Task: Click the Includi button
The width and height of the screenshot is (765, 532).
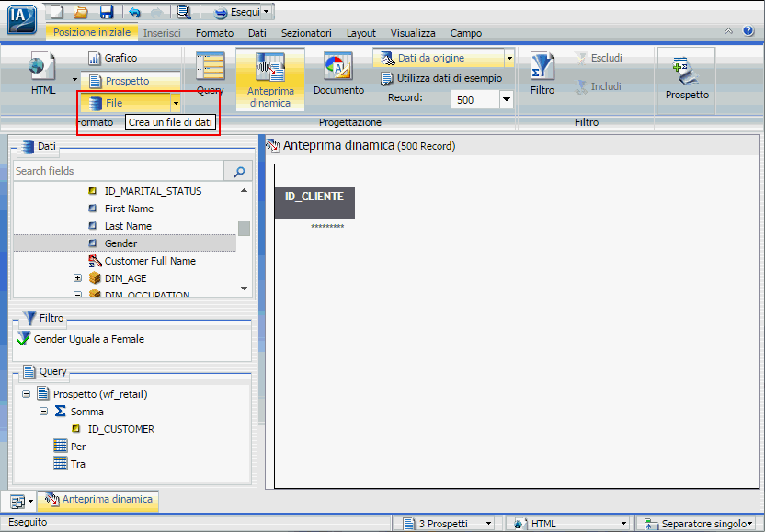Action: tap(599, 86)
